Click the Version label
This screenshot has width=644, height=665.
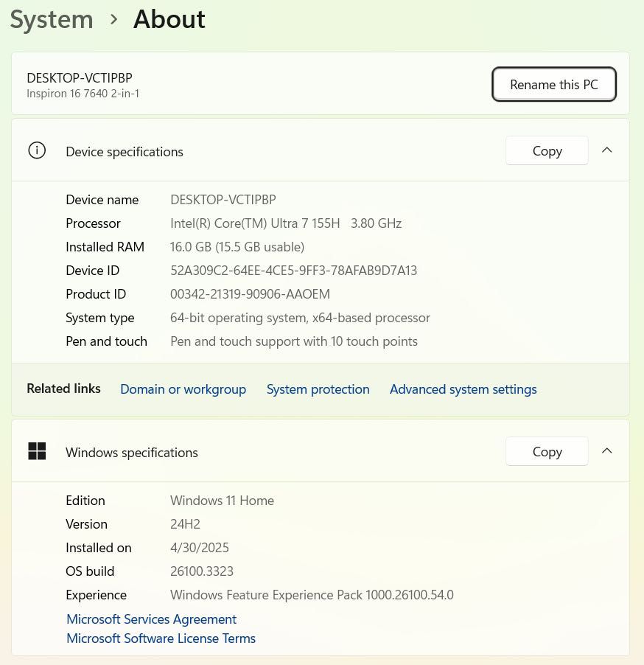[x=86, y=524]
